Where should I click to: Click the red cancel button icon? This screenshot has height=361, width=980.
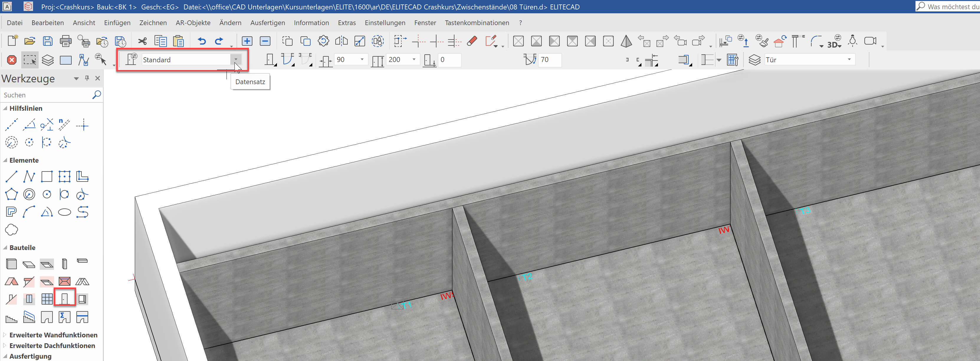[12, 60]
